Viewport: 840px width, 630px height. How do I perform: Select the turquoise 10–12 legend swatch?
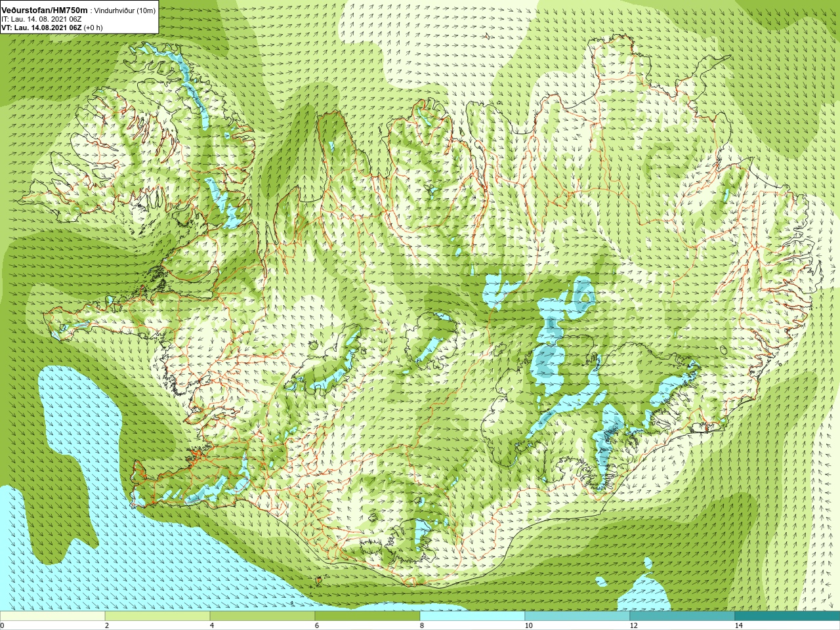(x=577, y=616)
